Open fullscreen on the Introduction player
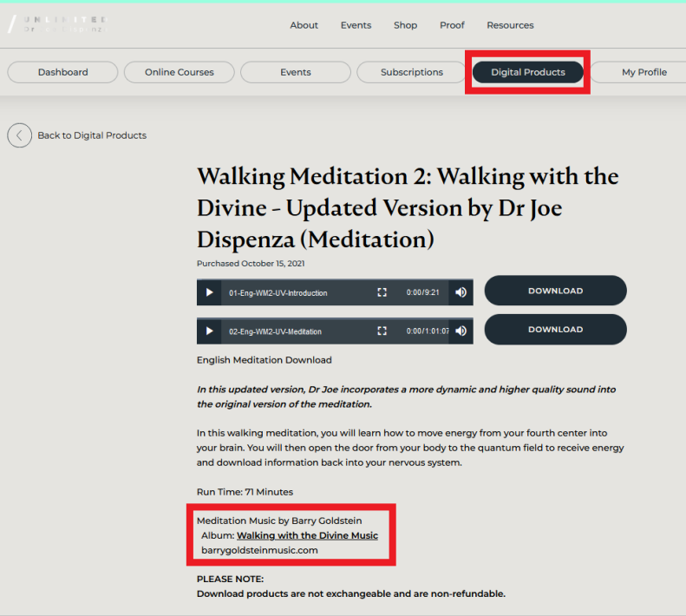 (382, 292)
